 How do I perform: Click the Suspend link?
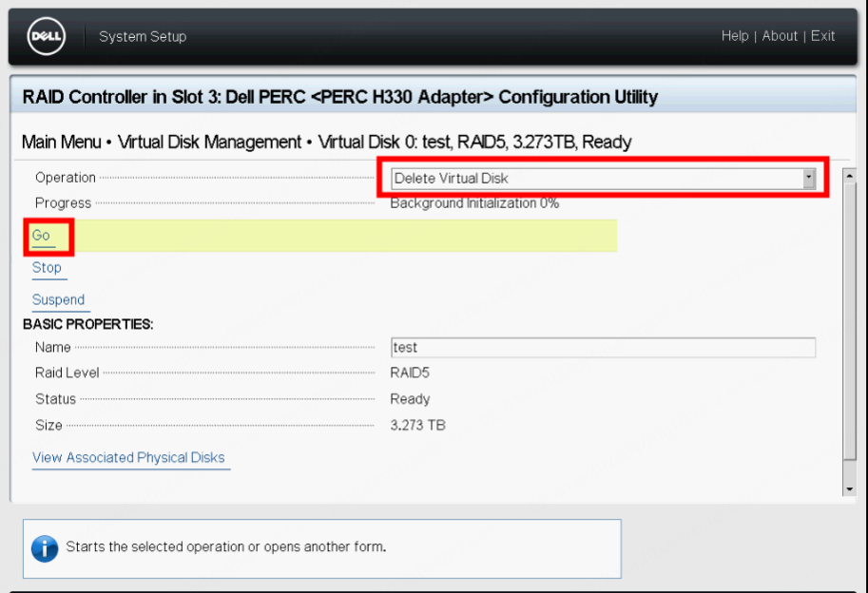[x=58, y=299]
